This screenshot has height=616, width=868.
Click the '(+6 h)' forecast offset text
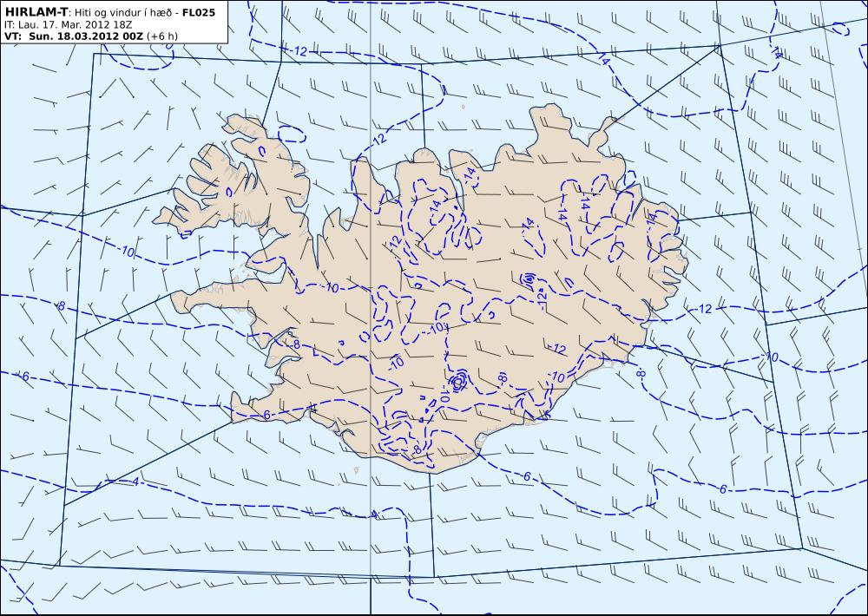click(x=163, y=36)
